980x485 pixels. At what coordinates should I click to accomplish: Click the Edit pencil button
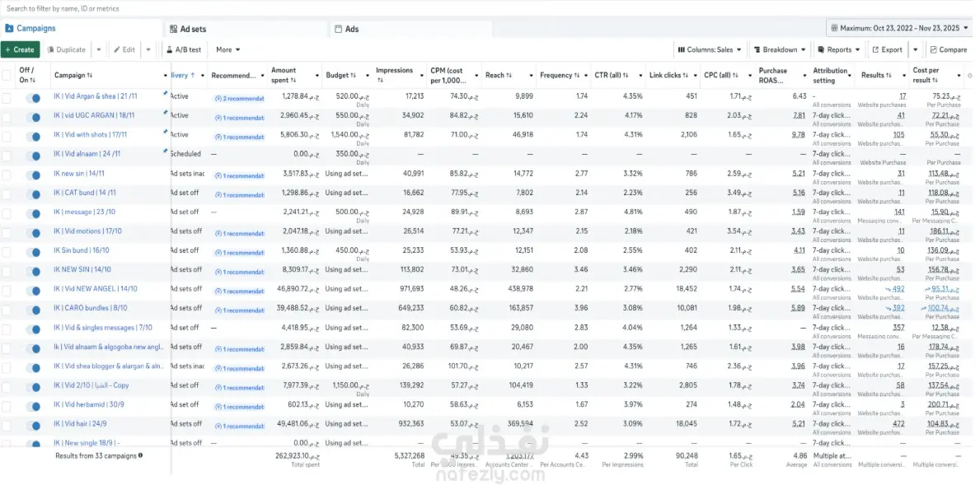click(124, 50)
